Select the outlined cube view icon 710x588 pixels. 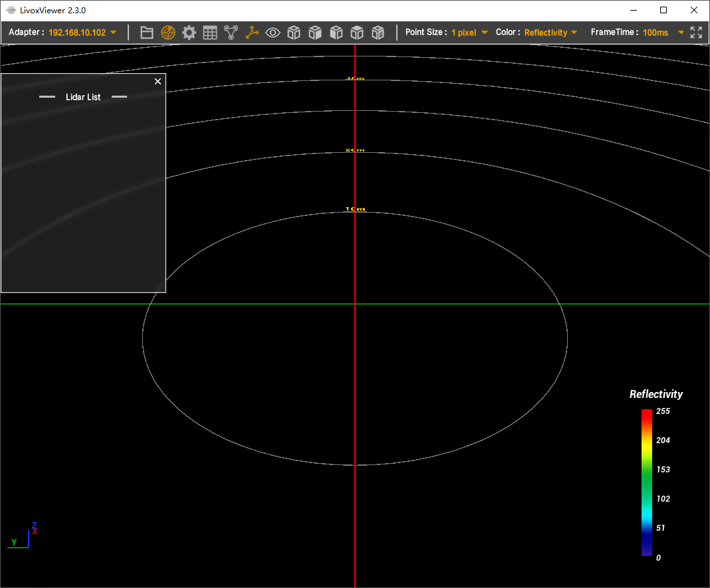point(294,33)
